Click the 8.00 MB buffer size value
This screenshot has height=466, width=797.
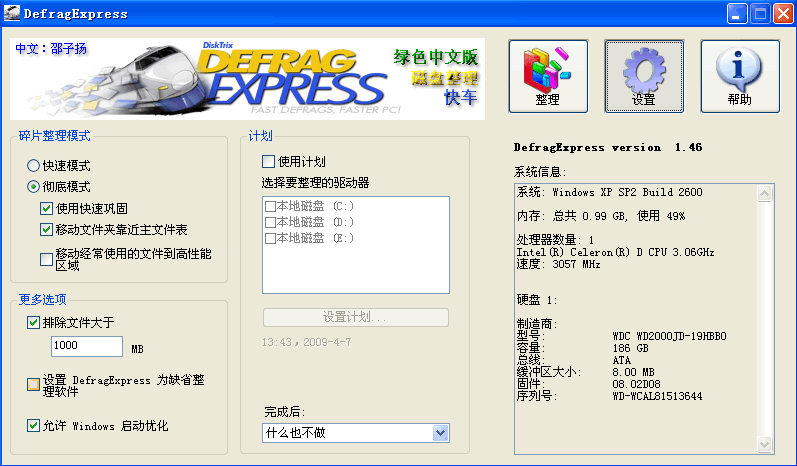point(633,372)
